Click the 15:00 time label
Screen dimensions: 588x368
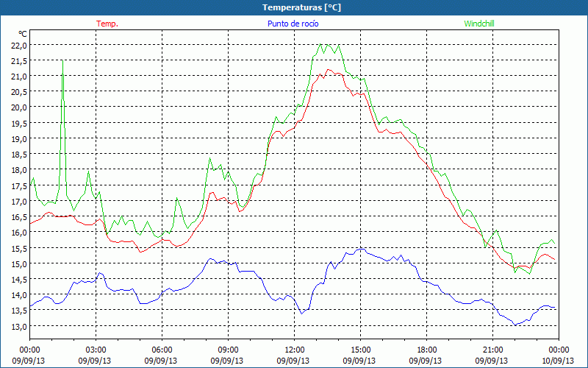pos(361,350)
